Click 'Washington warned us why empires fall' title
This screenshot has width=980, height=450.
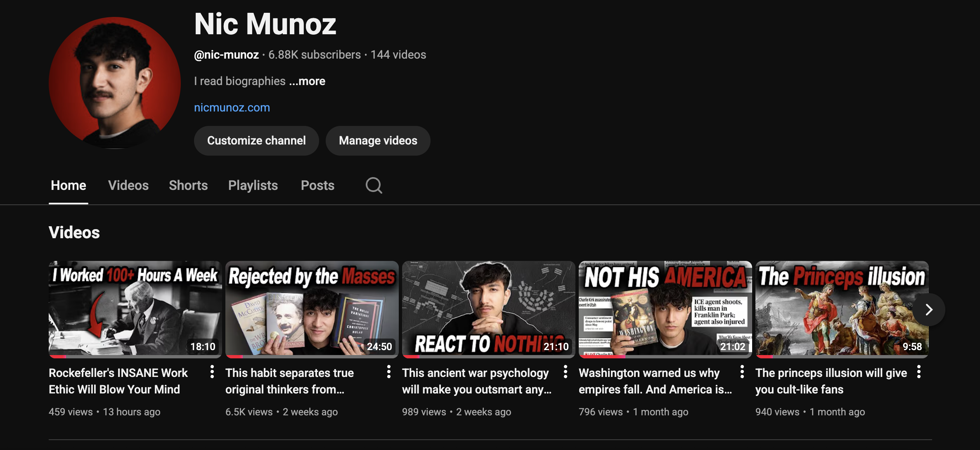coord(654,381)
